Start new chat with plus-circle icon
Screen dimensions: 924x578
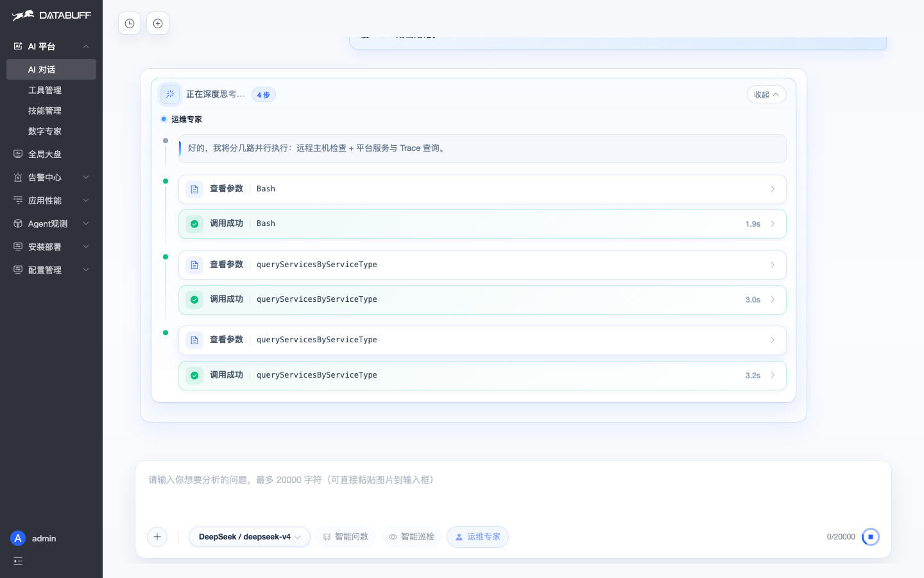[x=158, y=24]
